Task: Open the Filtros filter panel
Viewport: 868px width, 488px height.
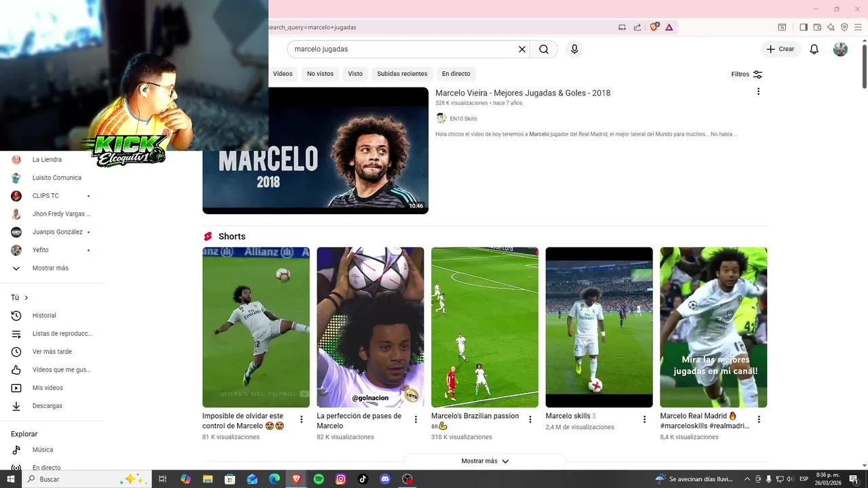Action: tap(747, 74)
